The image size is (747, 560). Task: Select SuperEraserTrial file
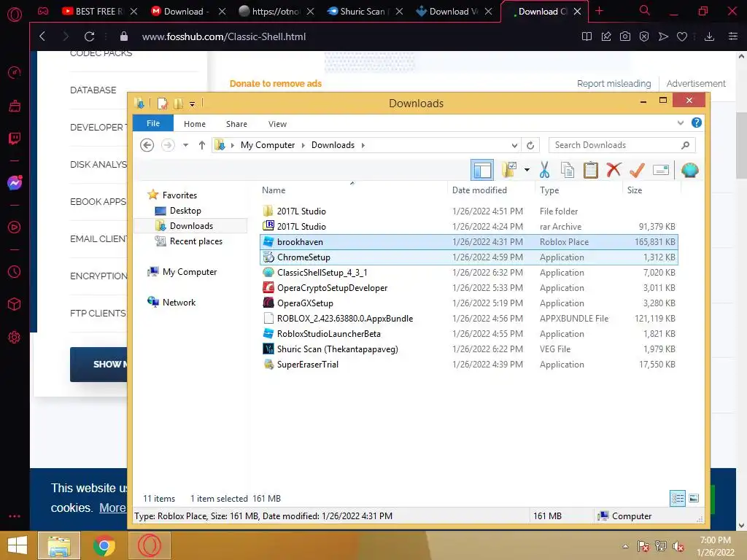[469, 365]
